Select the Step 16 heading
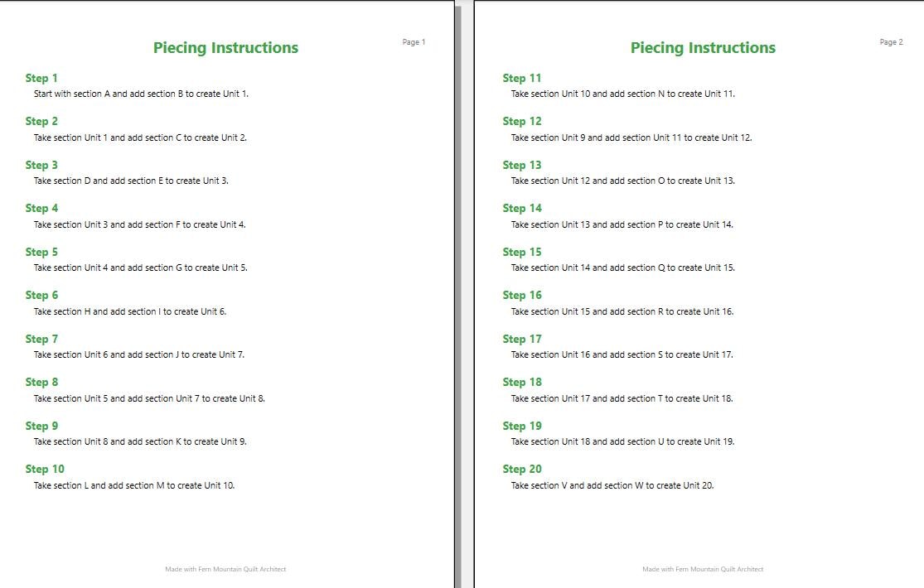This screenshot has width=924, height=588. coord(521,295)
